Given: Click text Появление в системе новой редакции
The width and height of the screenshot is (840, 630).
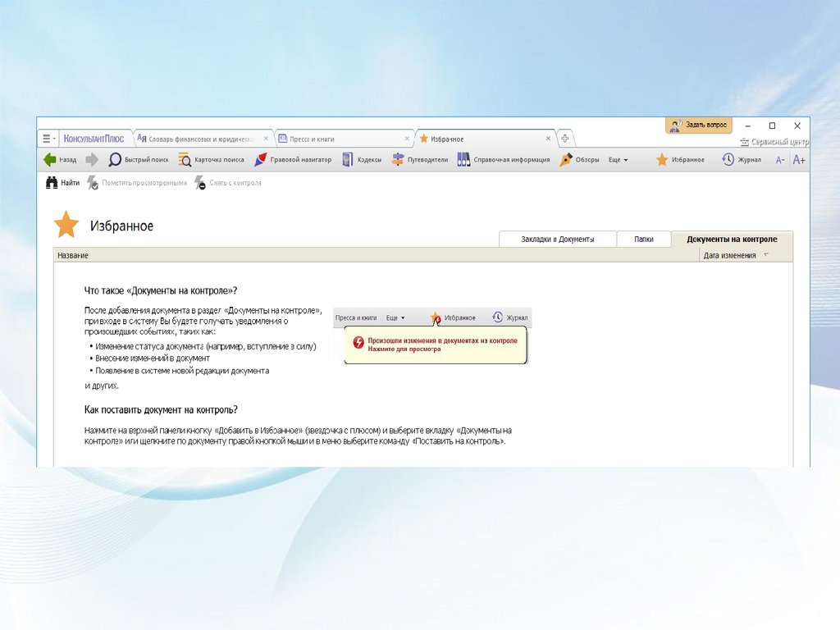Looking at the screenshot, I should (x=182, y=371).
